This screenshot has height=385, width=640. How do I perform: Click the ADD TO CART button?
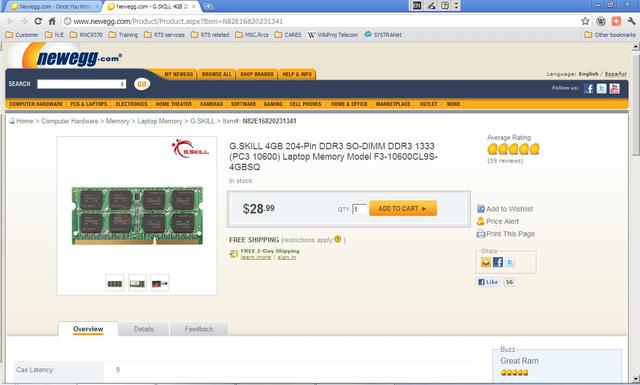(403, 208)
